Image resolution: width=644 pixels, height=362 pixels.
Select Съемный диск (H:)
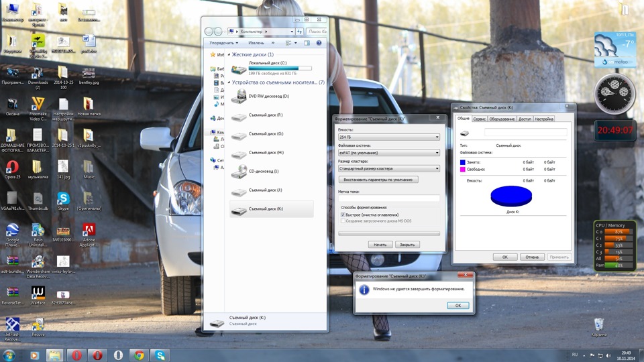tap(272, 153)
